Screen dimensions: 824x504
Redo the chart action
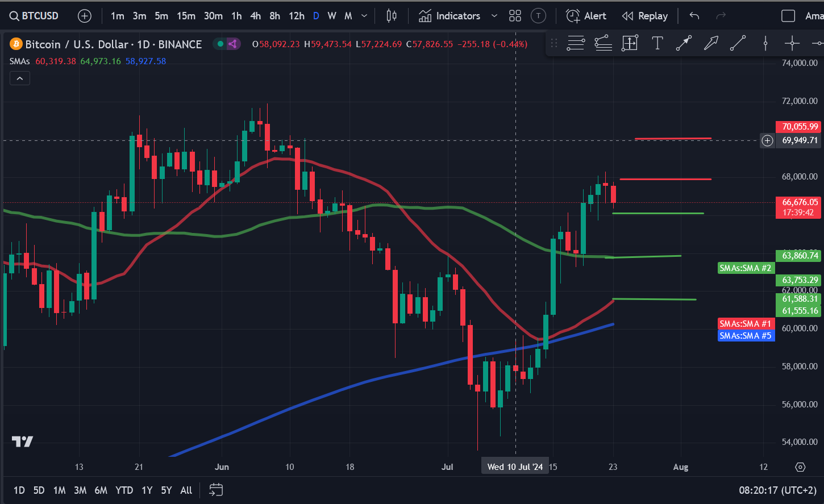point(721,16)
